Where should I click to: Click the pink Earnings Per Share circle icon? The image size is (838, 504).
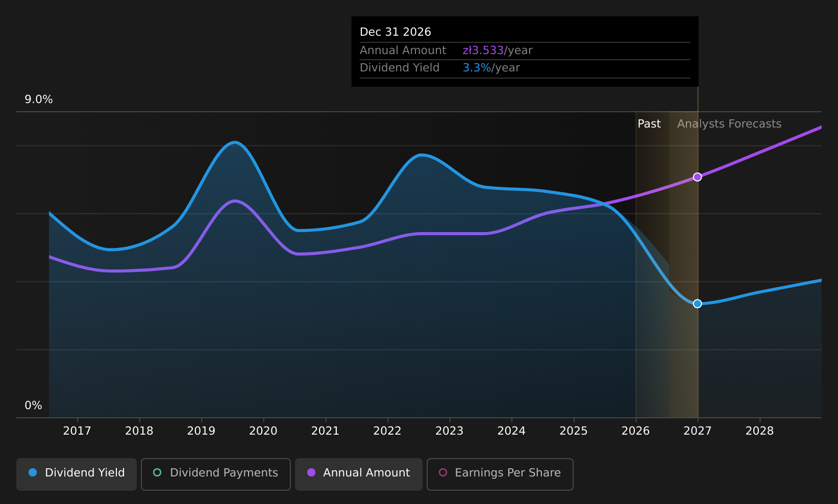click(443, 472)
